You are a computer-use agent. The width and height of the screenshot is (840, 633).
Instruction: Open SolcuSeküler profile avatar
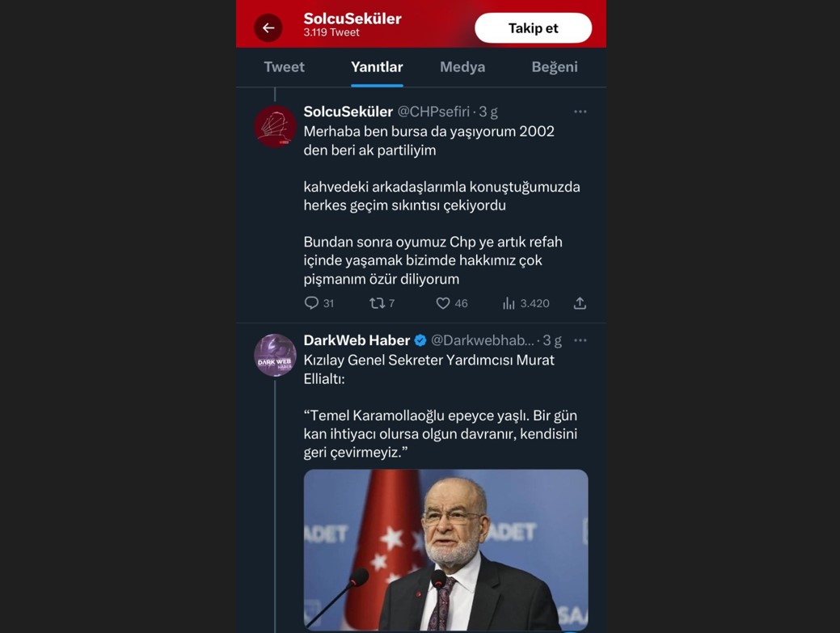275,127
